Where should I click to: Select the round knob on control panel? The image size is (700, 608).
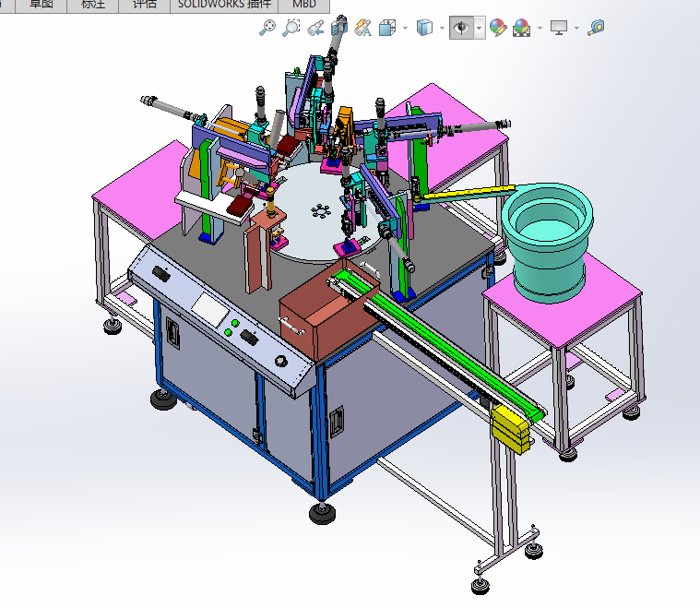(x=280, y=360)
